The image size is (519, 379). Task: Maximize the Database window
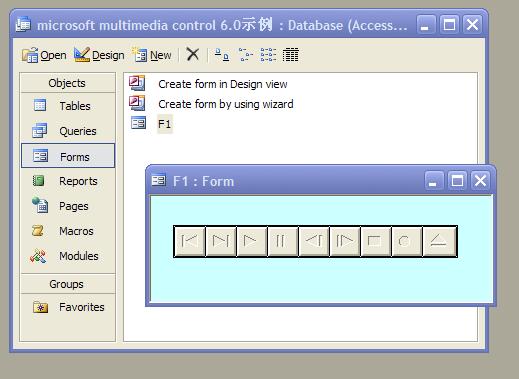[x=449, y=25]
